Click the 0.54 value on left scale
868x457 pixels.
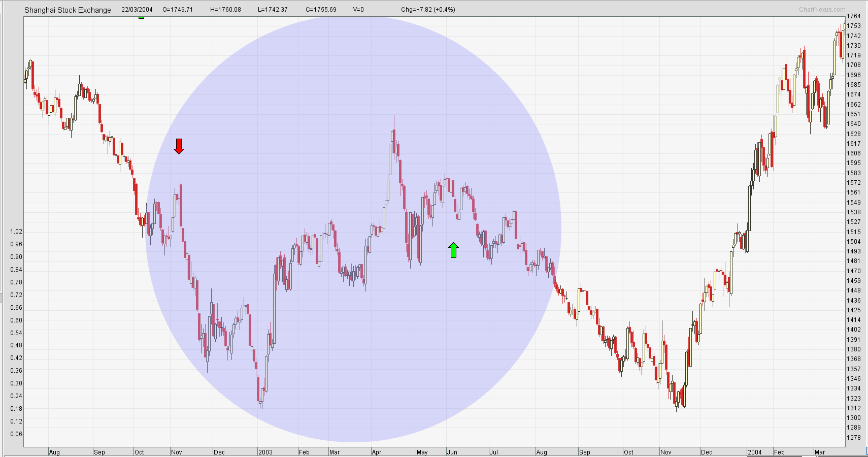(16, 333)
